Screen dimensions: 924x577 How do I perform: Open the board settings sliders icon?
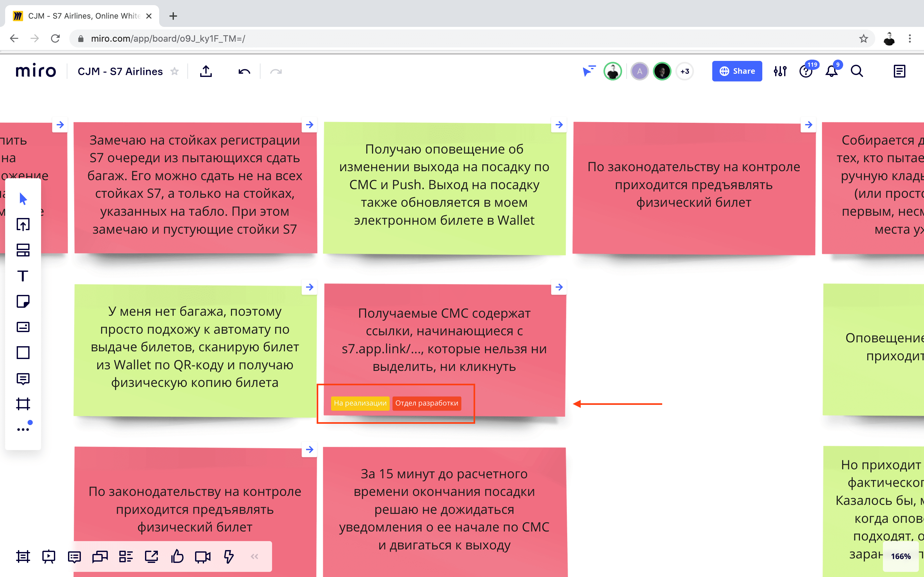780,71
